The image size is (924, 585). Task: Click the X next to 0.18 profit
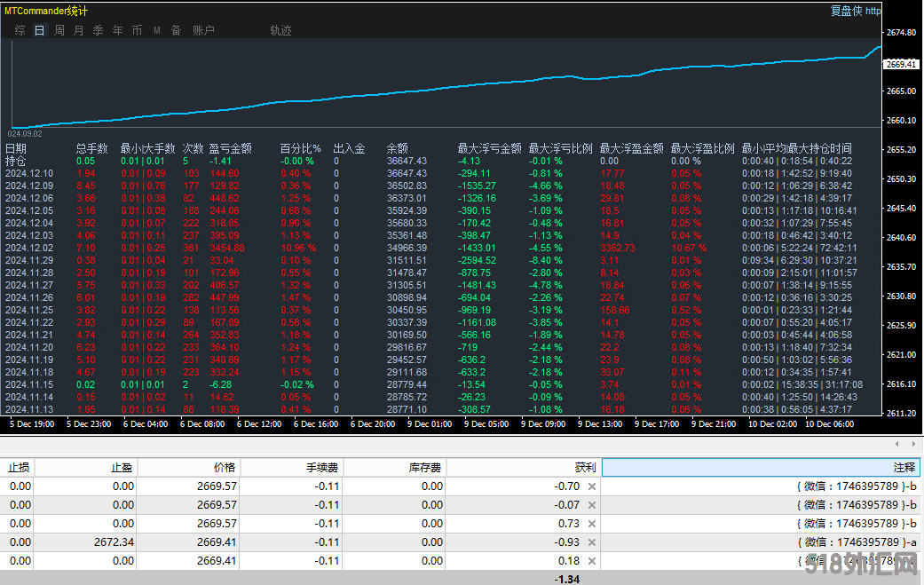(592, 561)
